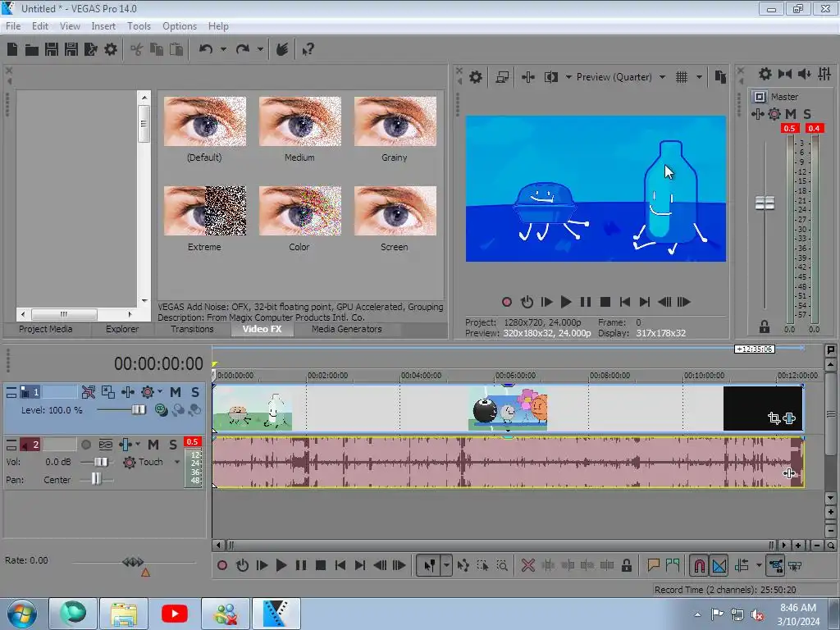Delete selection with the red X icon
The image size is (840, 630).
[x=527, y=565]
